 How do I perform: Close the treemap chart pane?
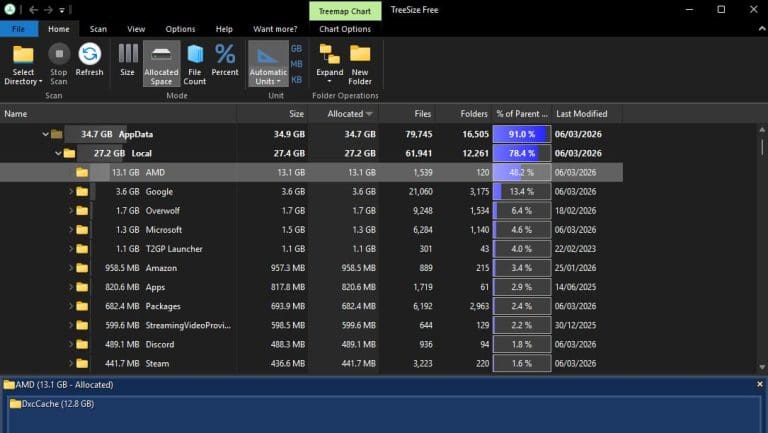tap(760, 385)
